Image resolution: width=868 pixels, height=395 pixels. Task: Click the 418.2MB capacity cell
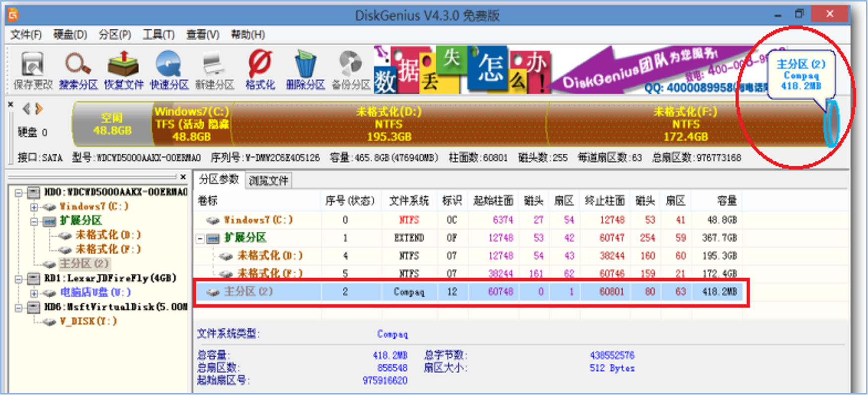[719, 292]
